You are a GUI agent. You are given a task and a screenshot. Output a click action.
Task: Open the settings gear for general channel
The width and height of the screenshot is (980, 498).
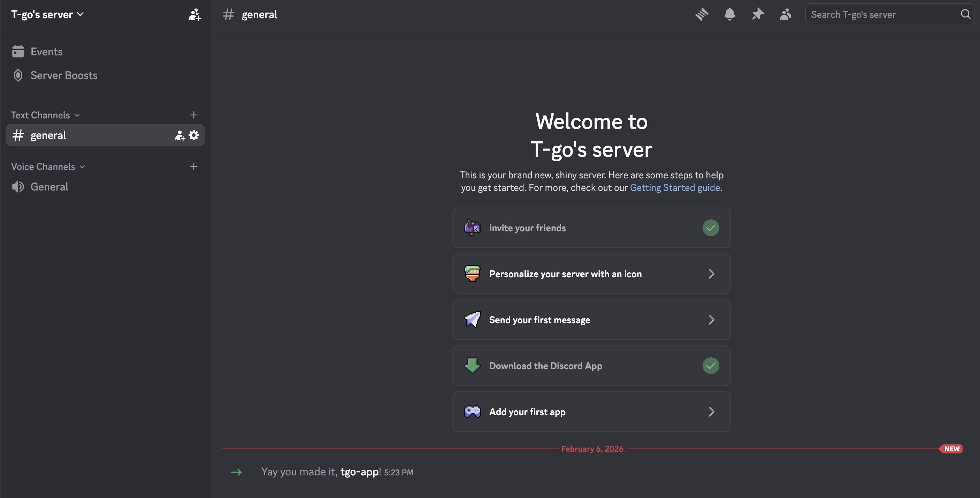point(194,135)
